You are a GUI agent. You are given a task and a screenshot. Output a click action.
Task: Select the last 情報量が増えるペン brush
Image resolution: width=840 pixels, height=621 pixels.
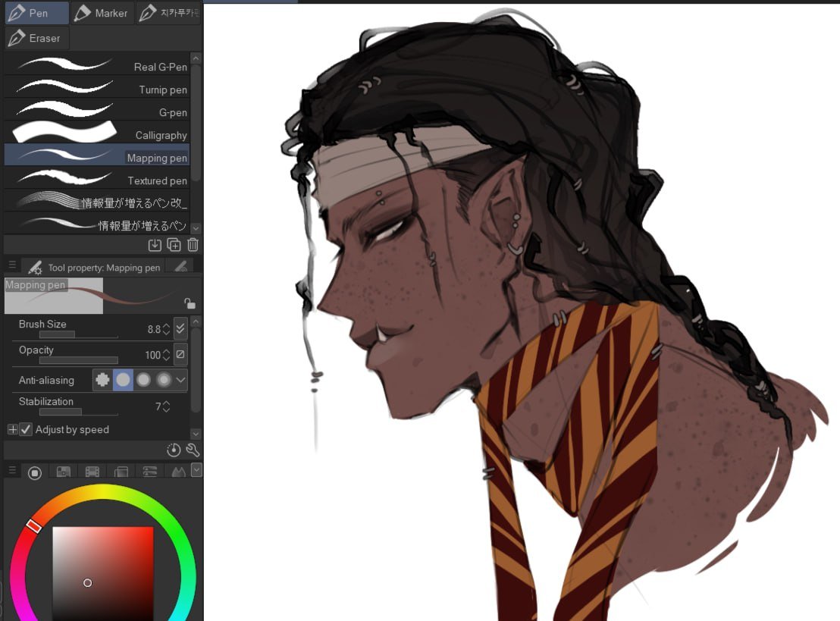tap(96, 224)
